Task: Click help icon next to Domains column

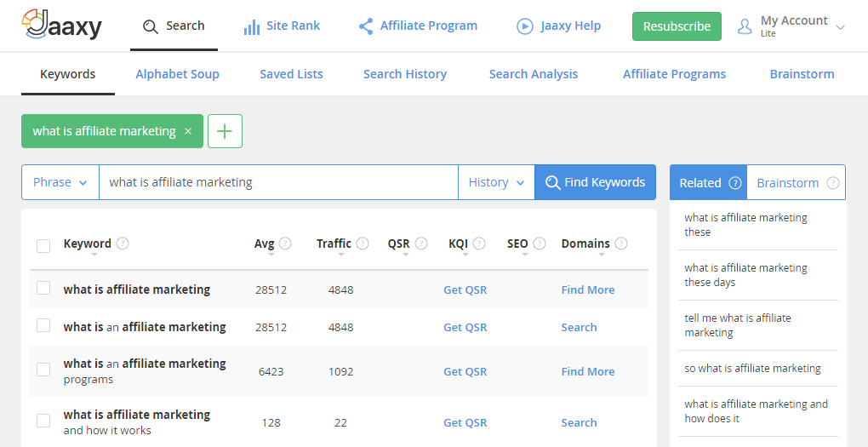Action: coord(621,244)
